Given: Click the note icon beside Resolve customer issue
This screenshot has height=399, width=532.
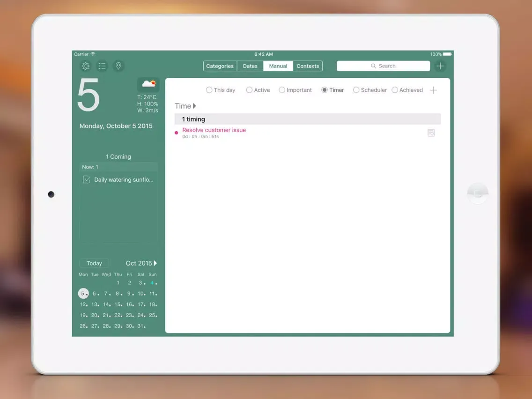Looking at the screenshot, I should coord(431,133).
